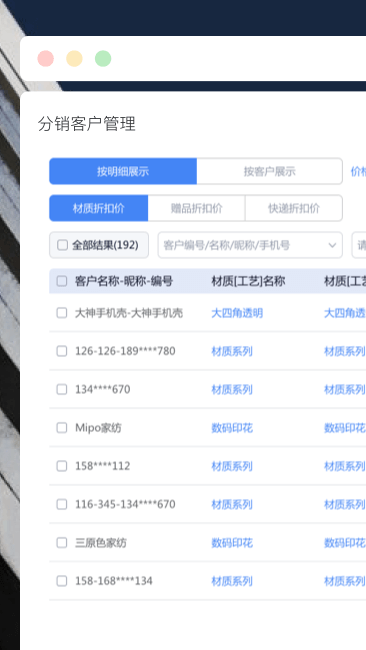Open 材质系列 link in 134****670 row

(232, 389)
